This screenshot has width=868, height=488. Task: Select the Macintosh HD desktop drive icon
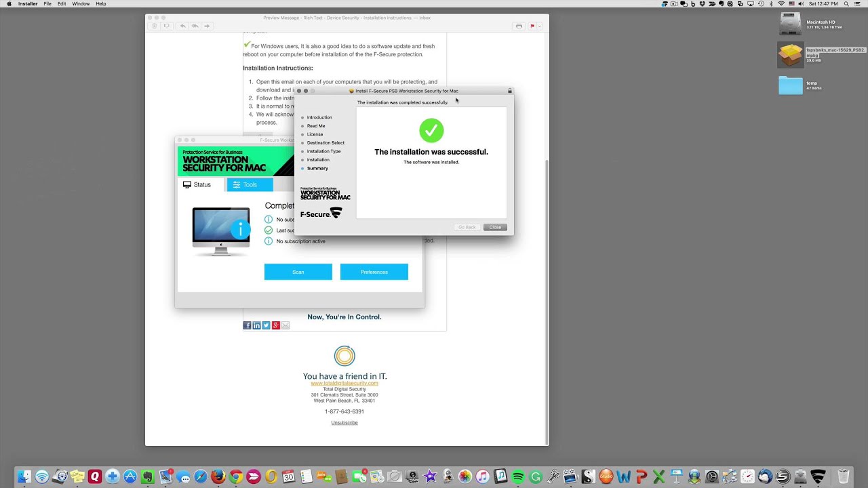click(791, 24)
